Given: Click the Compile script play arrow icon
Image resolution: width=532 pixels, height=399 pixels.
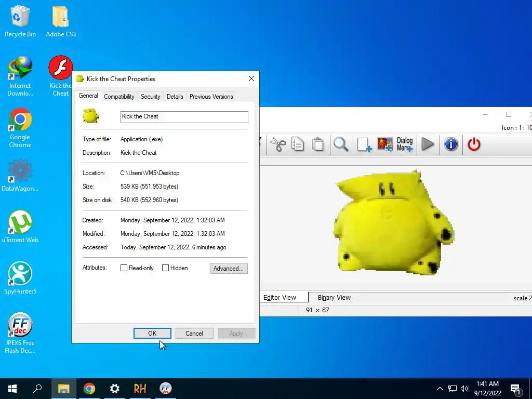Looking at the screenshot, I should (428, 144).
